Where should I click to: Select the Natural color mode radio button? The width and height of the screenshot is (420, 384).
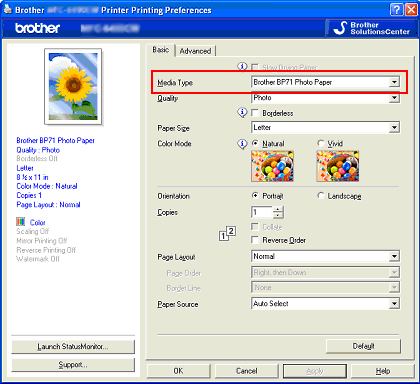tap(255, 143)
